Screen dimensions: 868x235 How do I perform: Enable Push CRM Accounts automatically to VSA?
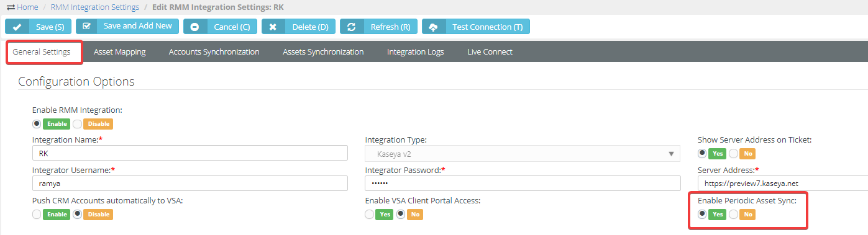pyautogui.click(x=37, y=214)
